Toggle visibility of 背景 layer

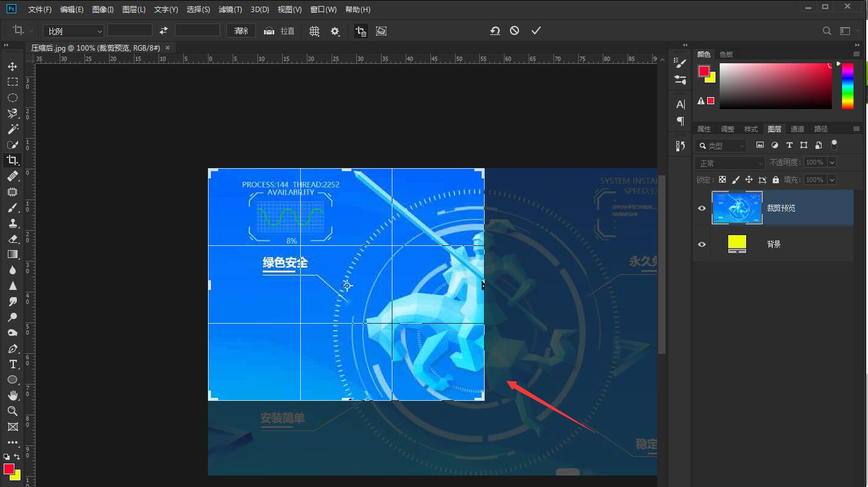click(702, 244)
